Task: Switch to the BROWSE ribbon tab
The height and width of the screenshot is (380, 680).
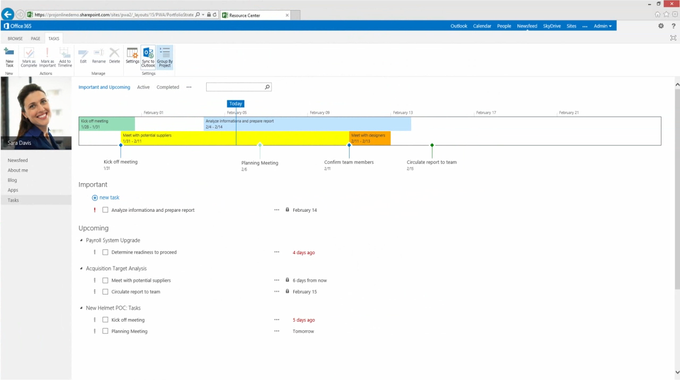Action: point(15,39)
